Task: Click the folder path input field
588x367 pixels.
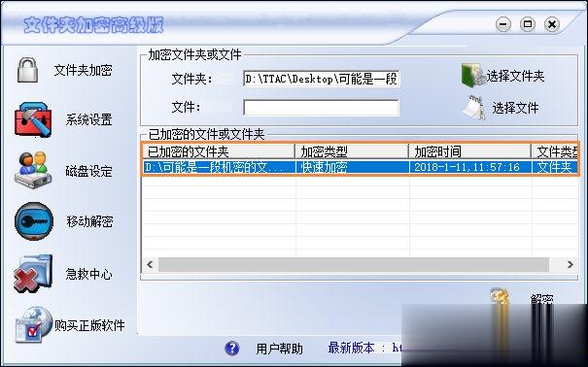Action: tap(321, 79)
